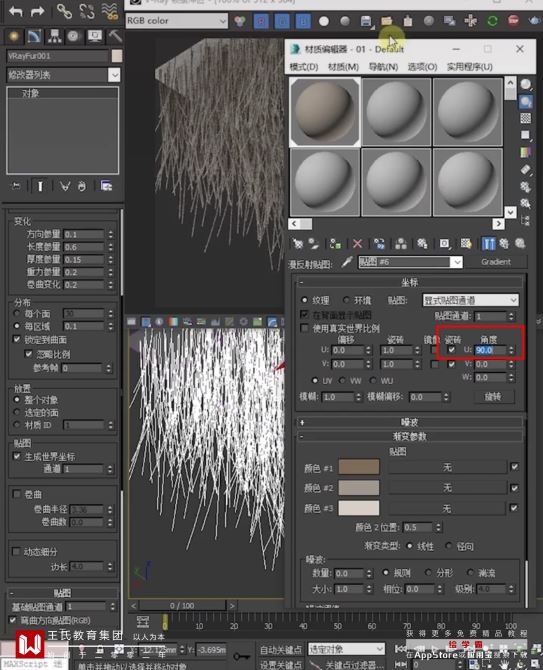Click the red X reset material icon
The width and height of the screenshot is (543, 670).
tap(357, 244)
